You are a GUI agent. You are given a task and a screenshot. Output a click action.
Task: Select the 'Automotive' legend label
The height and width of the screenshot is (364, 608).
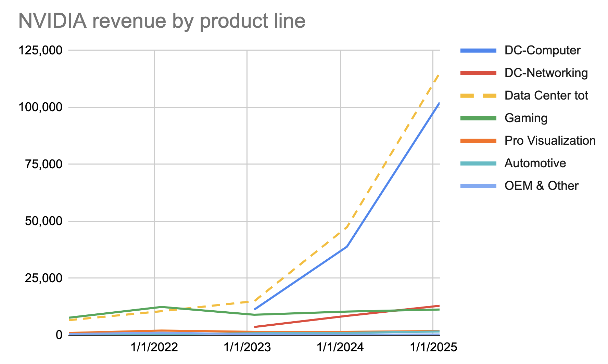coord(535,163)
